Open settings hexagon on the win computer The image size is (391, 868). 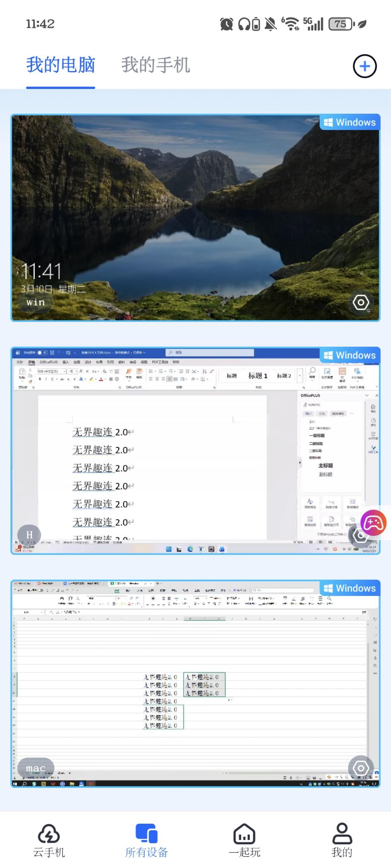point(361,303)
